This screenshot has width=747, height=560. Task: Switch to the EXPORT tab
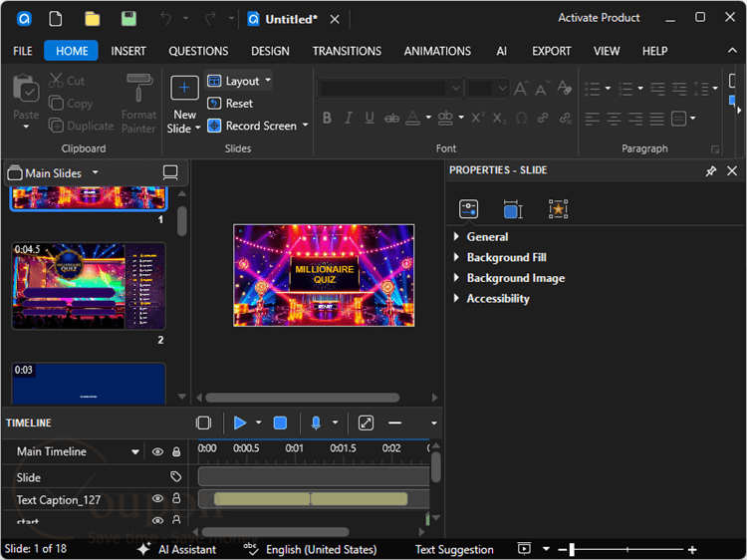(551, 51)
